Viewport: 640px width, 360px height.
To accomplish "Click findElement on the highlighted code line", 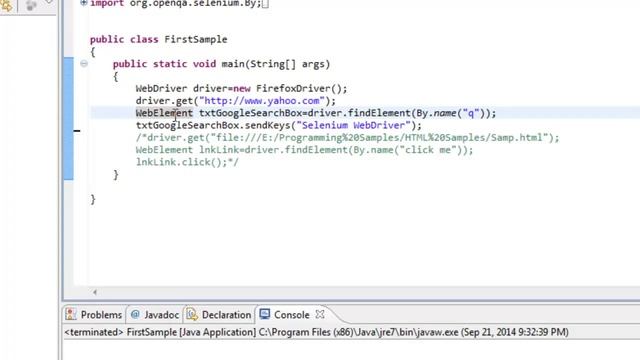I will [x=379, y=113].
